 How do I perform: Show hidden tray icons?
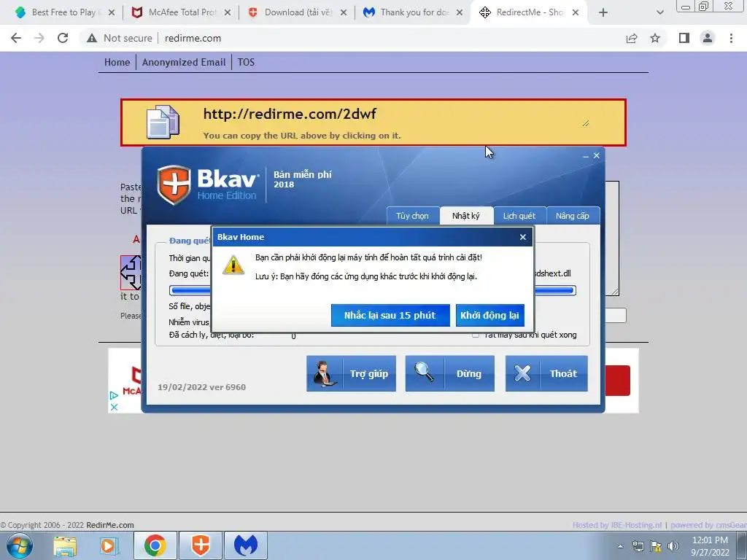[620, 546]
